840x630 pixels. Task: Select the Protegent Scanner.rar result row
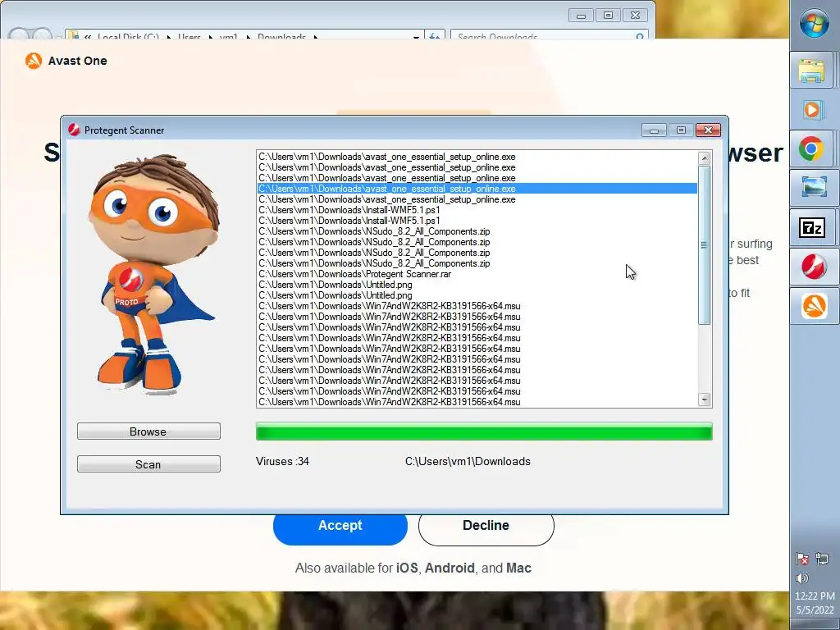(x=477, y=274)
